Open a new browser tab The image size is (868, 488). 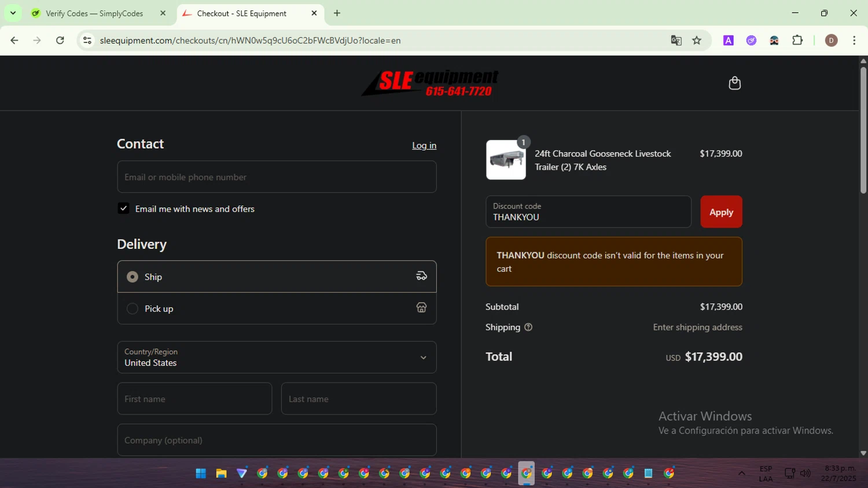(337, 13)
